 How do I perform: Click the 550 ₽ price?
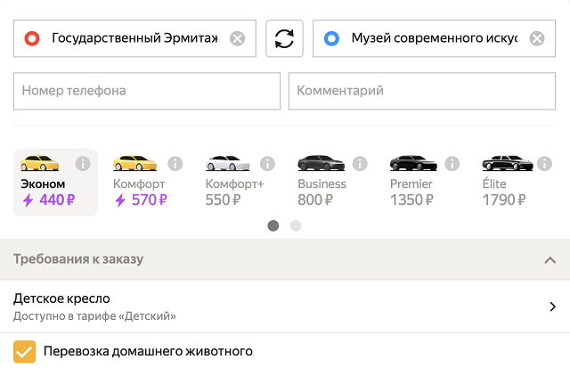tap(223, 200)
